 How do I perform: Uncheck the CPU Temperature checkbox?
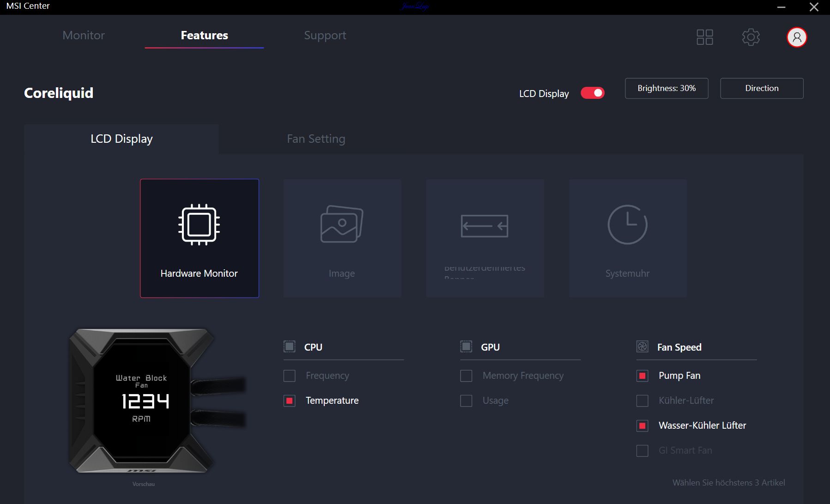coord(289,401)
